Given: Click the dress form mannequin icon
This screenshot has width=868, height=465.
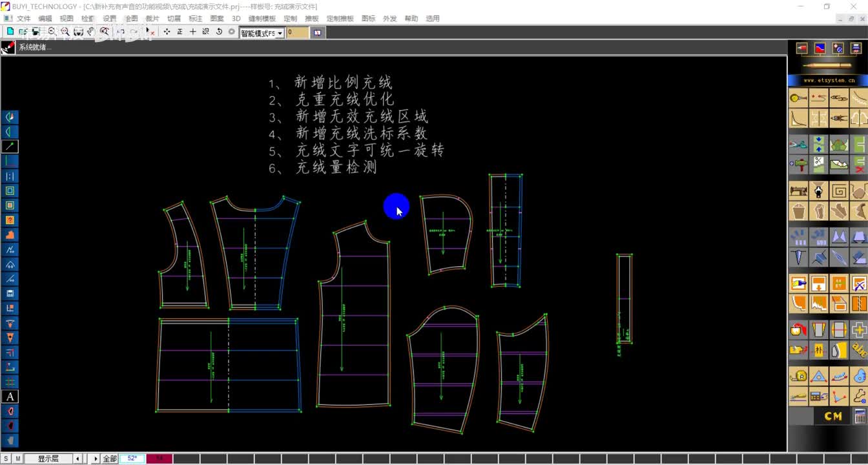Looking at the screenshot, I should 819,191.
